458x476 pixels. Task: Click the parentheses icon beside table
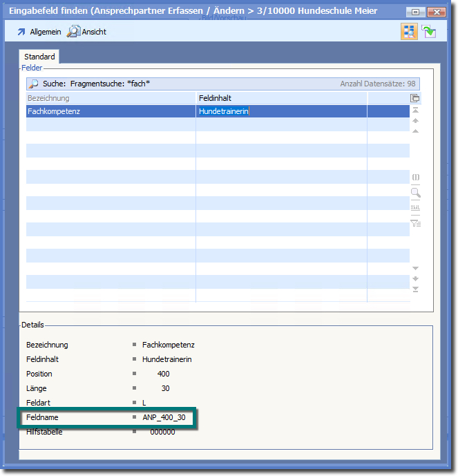[415, 178]
